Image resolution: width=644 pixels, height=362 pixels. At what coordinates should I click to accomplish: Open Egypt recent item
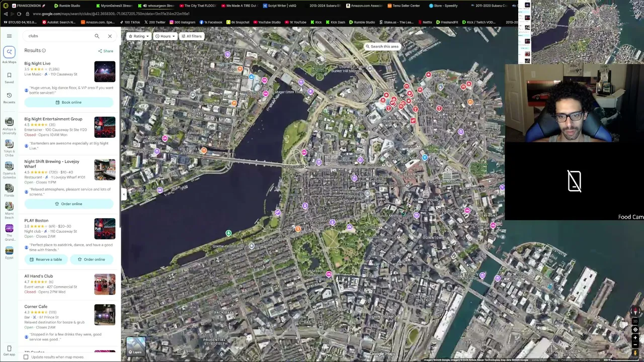[9, 253]
